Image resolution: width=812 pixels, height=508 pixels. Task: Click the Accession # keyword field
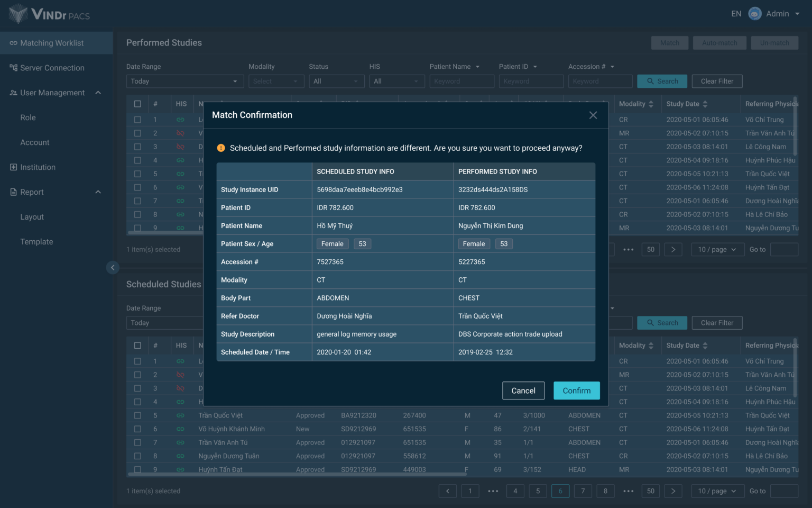click(600, 81)
